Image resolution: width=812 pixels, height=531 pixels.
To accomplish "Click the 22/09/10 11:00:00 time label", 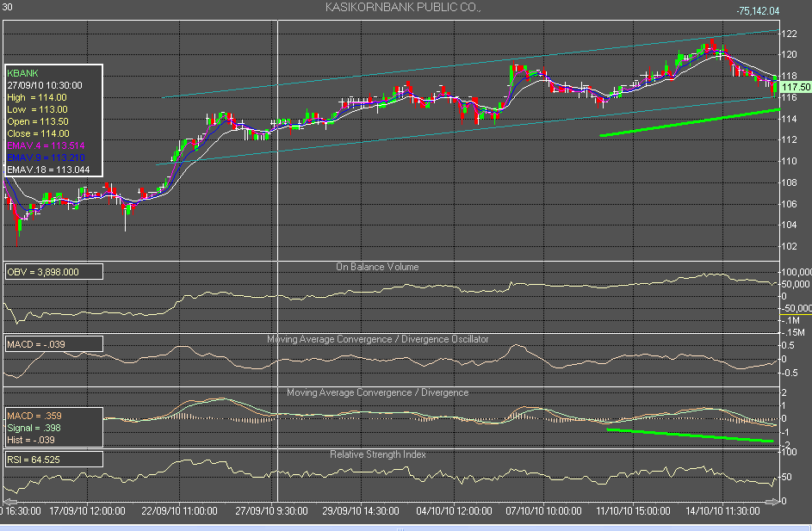I will [179, 511].
